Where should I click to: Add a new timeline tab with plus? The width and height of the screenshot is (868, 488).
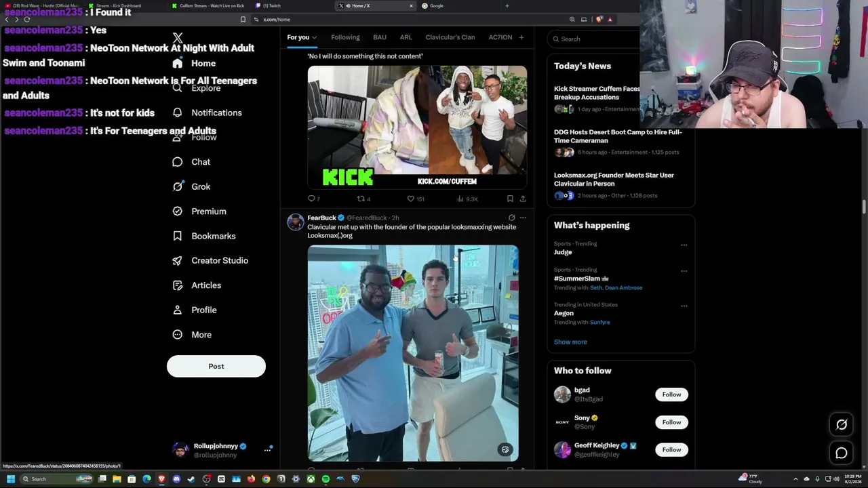point(521,37)
